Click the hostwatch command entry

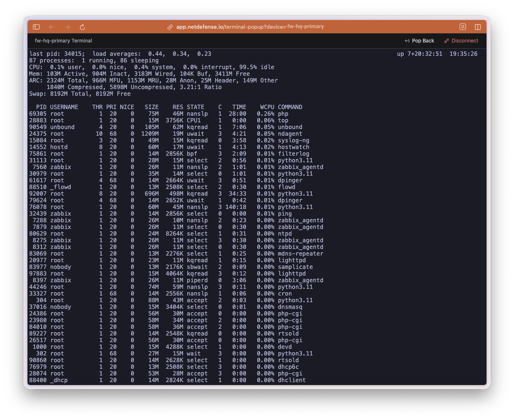293,147
